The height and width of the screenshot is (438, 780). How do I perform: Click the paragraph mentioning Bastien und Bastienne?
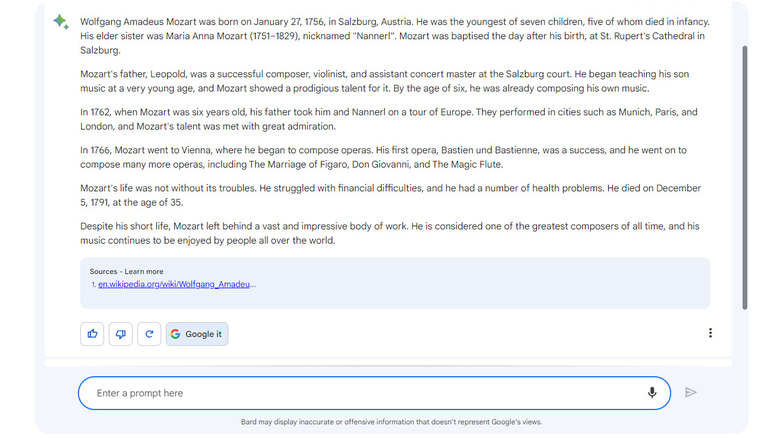[x=394, y=157]
